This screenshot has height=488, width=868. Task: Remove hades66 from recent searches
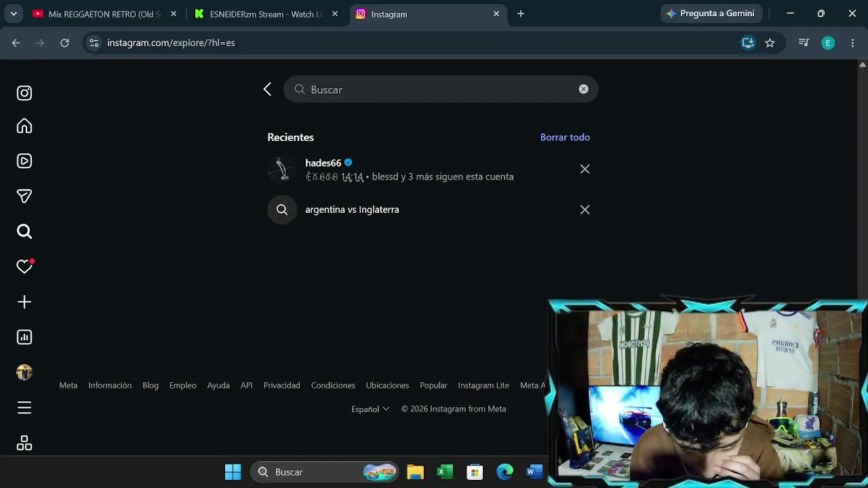585,169
